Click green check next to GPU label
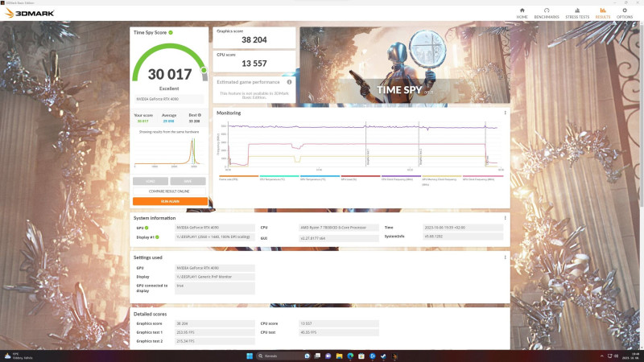644x362 pixels. coord(147,228)
